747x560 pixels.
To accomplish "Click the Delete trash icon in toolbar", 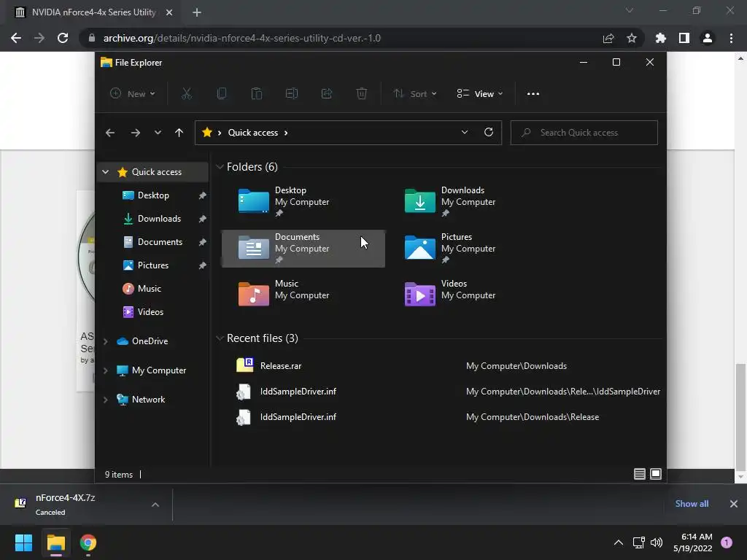I will [x=362, y=94].
